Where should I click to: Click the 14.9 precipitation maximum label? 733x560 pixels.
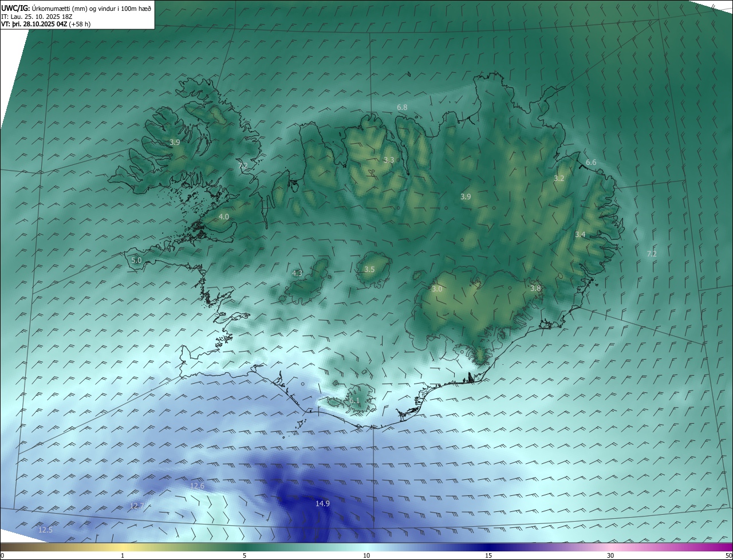point(322,504)
